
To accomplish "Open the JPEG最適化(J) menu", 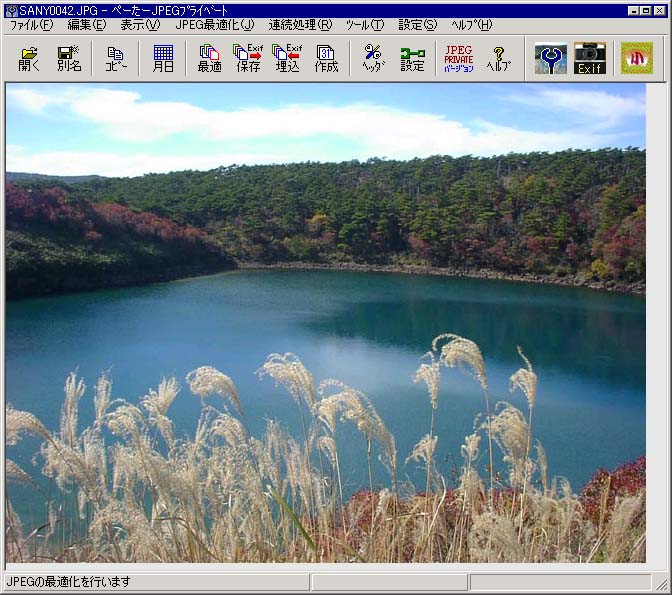I will coord(215,25).
